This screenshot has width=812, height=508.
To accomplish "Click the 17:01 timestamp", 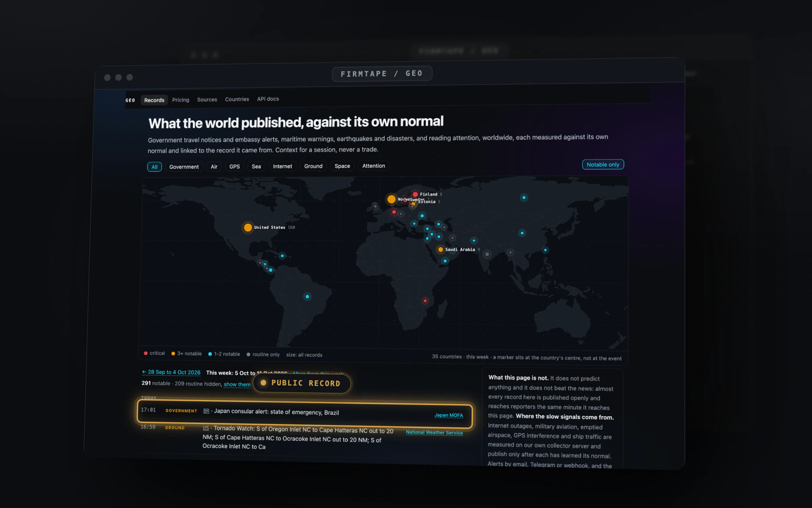I will 148,410.
